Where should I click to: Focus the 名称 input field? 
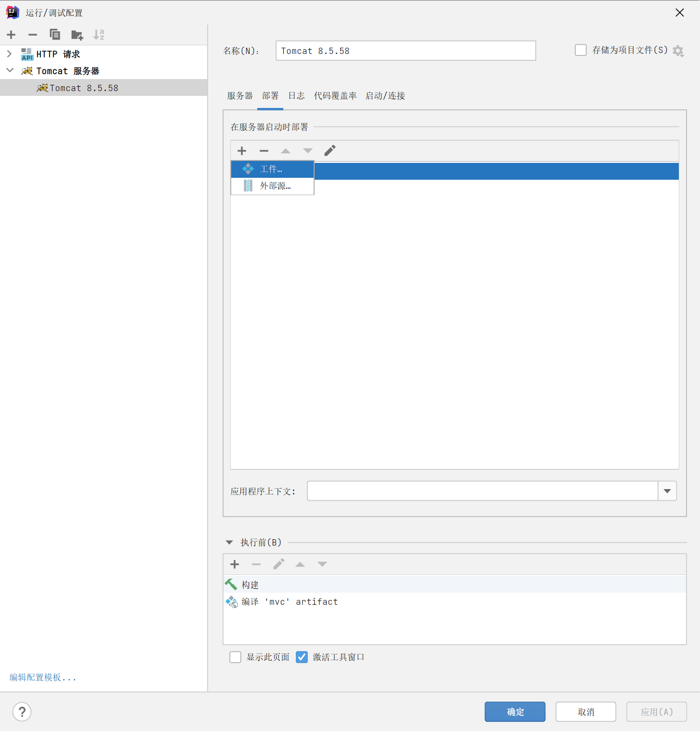click(x=406, y=51)
